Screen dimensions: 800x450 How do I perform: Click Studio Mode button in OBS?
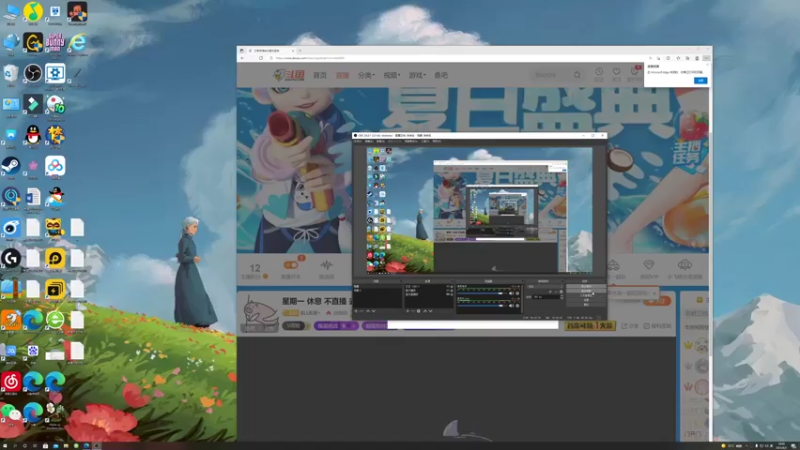586,295
